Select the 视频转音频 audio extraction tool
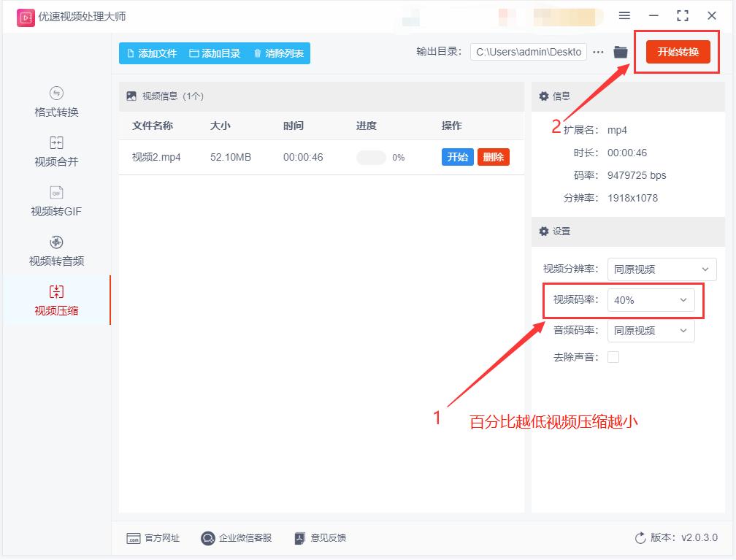The height and width of the screenshot is (560, 736). [x=55, y=250]
